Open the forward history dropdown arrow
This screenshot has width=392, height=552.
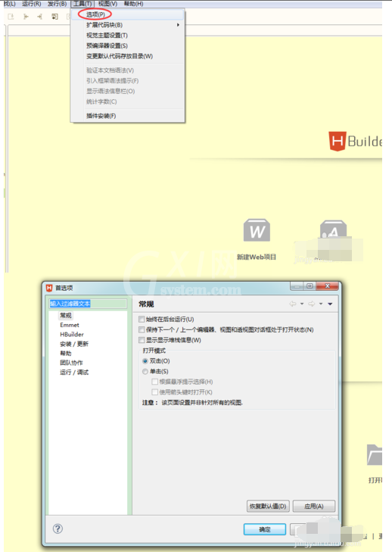321,304
